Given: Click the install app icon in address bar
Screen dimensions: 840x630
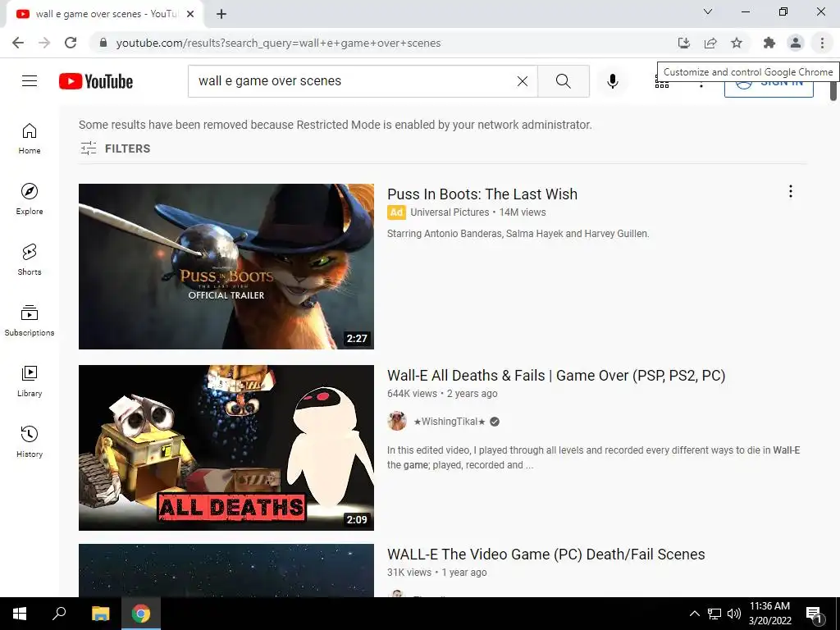Looking at the screenshot, I should pos(683,43).
